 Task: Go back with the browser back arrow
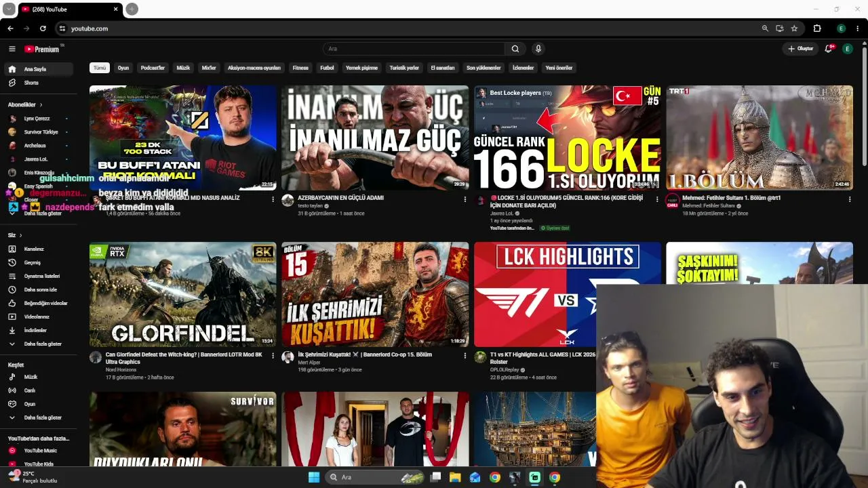click(x=10, y=28)
